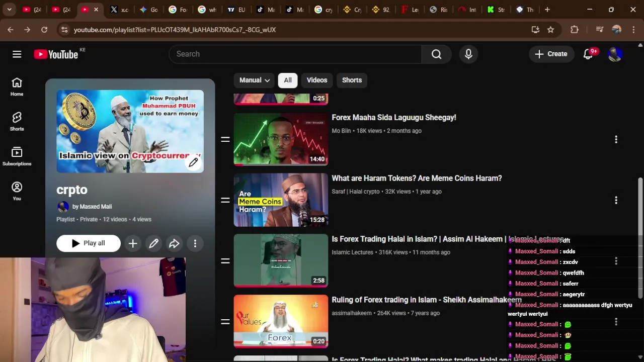Open a new browser tab
This screenshot has height=362, width=644.
[547, 10]
